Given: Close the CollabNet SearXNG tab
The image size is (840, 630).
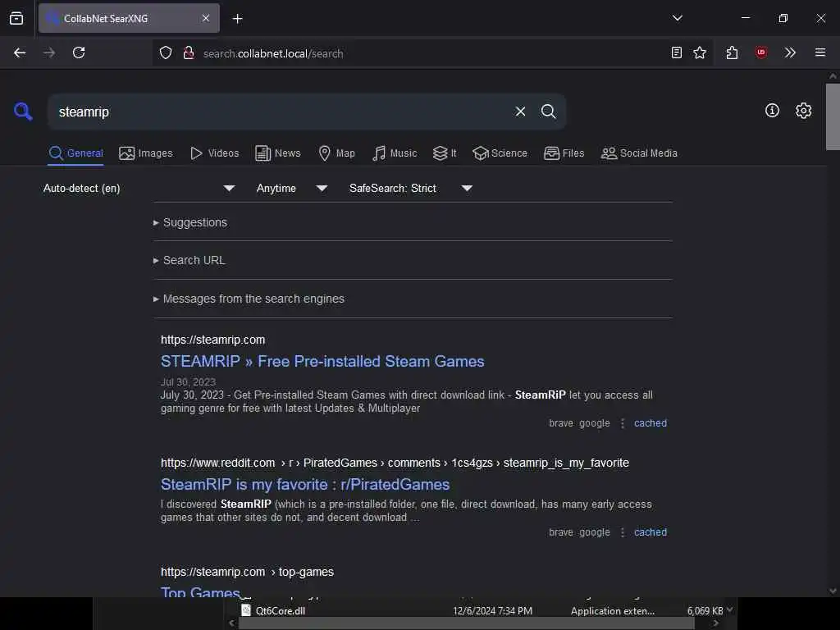Looking at the screenshot, I should pyautogui.click(x=206, y=18).
